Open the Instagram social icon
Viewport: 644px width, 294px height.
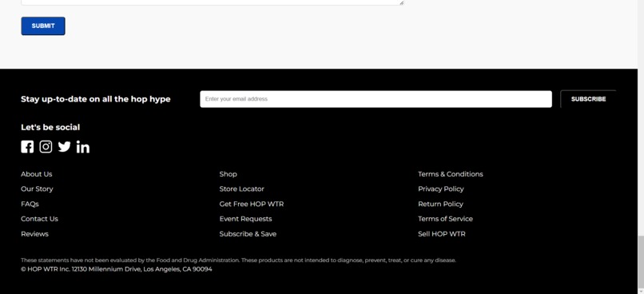(x=46, y=147)
